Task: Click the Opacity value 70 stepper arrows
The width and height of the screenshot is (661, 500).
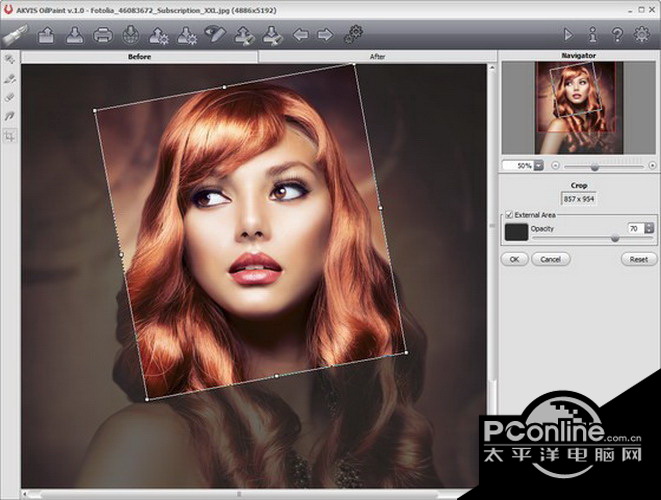Action: [x=649, y=229]
